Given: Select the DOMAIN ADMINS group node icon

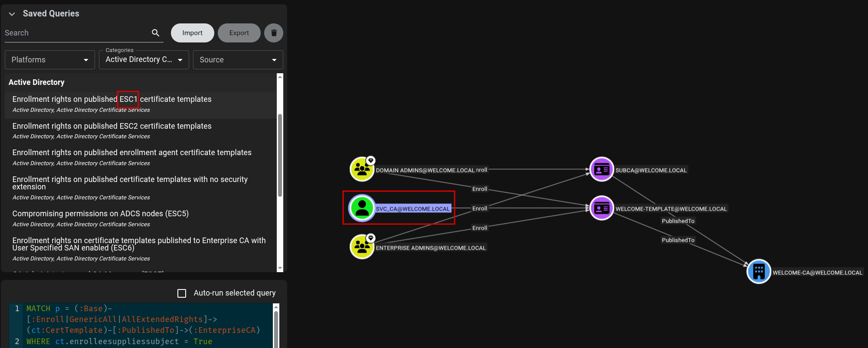Looking at the screenshot, I should [362, 169].
